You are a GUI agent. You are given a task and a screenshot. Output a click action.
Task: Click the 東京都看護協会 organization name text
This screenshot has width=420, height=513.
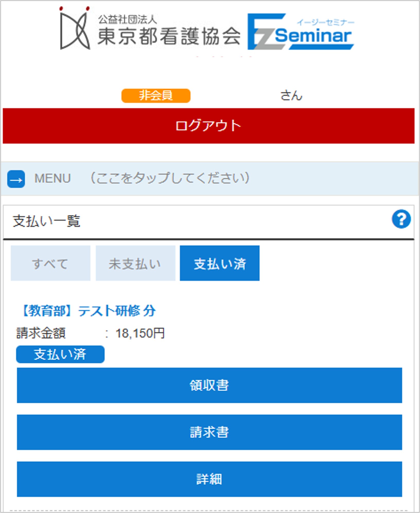pos(169,36)
